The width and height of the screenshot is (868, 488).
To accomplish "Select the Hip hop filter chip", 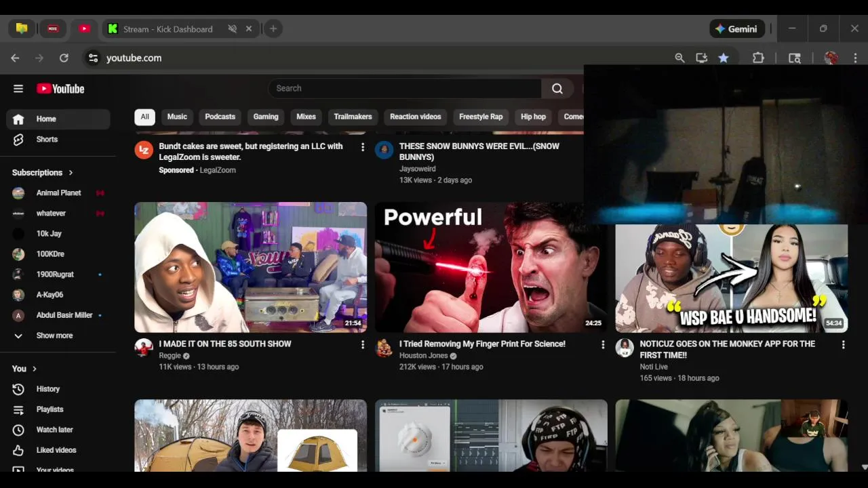I will coord(533,117).
